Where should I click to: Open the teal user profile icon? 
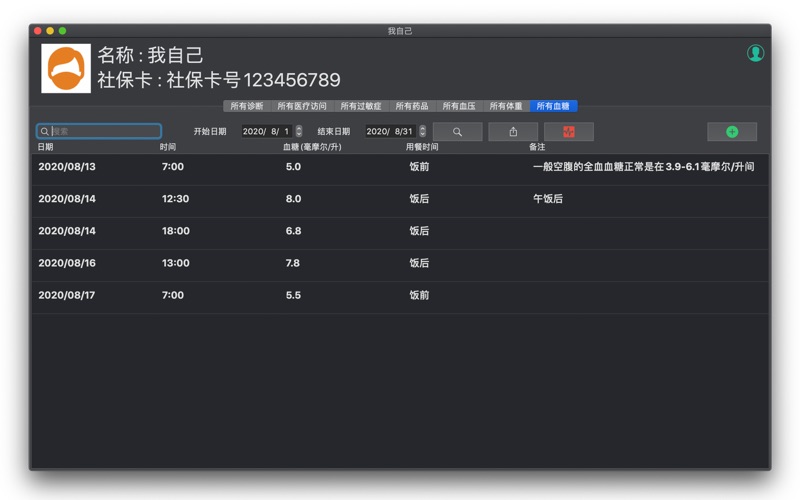tap(756, 53)
